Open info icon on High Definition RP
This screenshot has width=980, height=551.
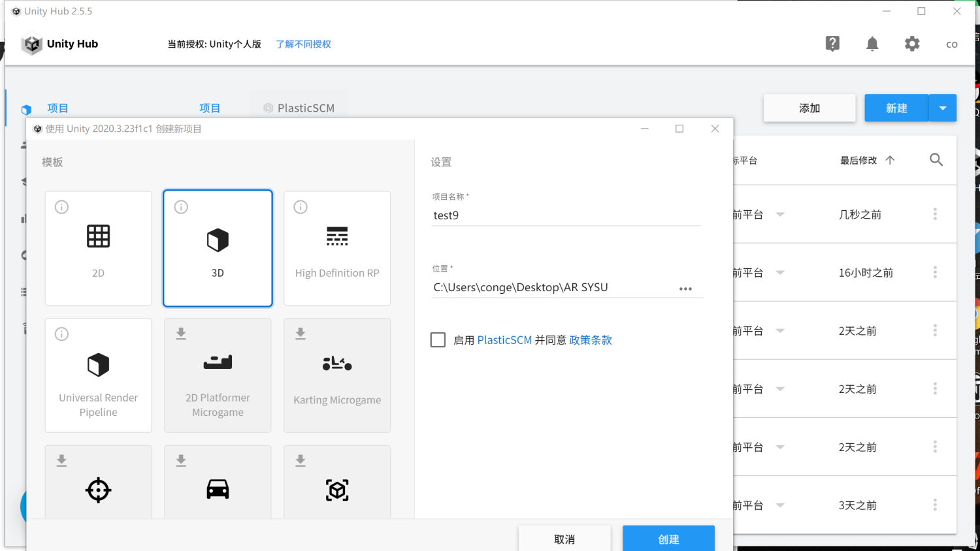301,207
